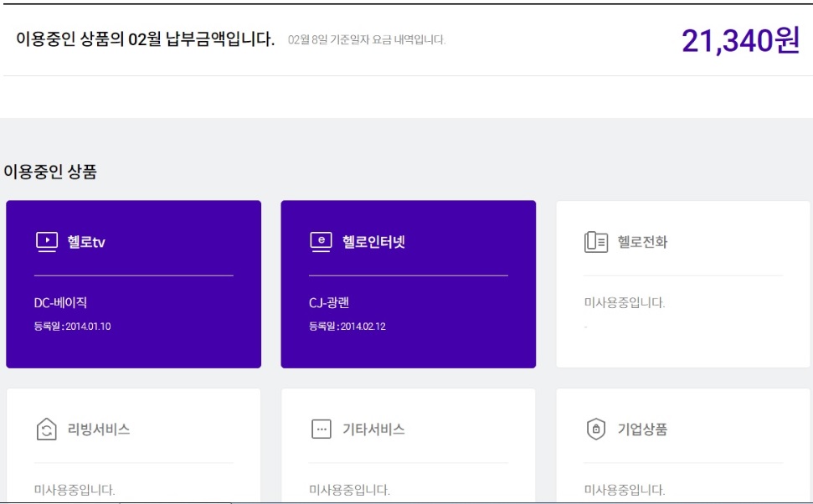The width and height of the screenshot is (813, 504).
Task: Click the 헬로tv play-screen icon
Action: [47, 242]
